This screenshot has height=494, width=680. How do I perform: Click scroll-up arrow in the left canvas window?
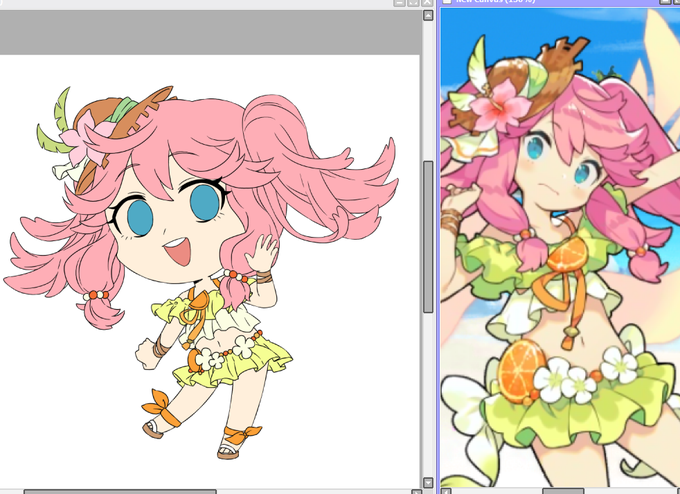[x=428, y=16]
